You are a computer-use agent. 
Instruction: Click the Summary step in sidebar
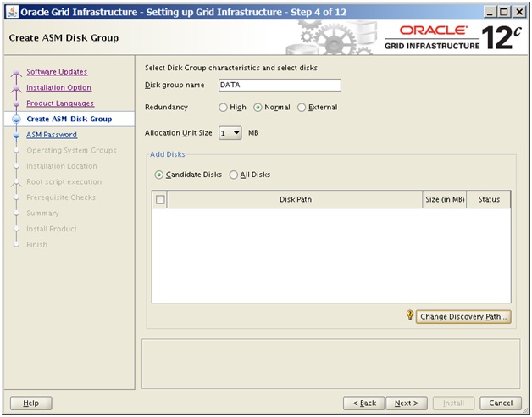point(42,214)
